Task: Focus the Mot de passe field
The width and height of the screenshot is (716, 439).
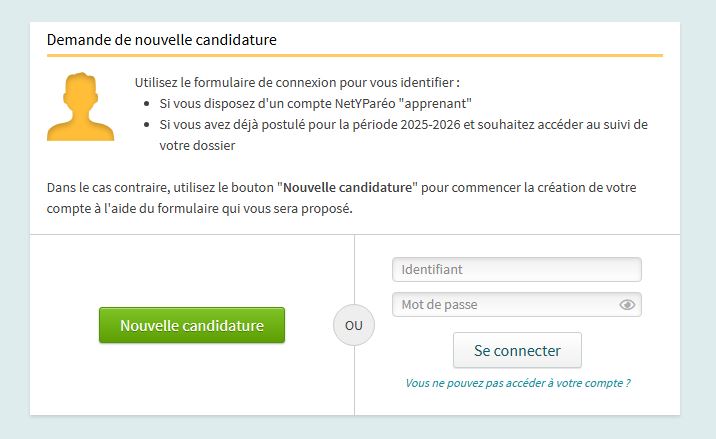Action: click(505, 305)
